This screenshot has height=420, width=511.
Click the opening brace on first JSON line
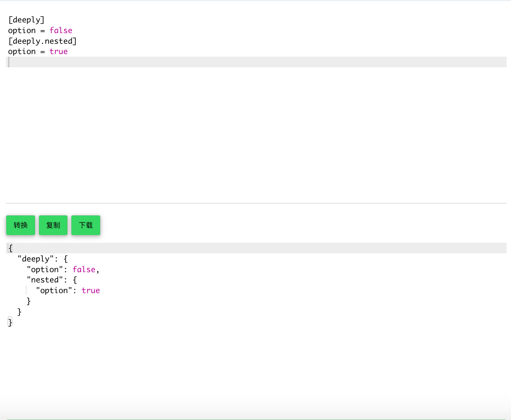click(x=10, y=248)
